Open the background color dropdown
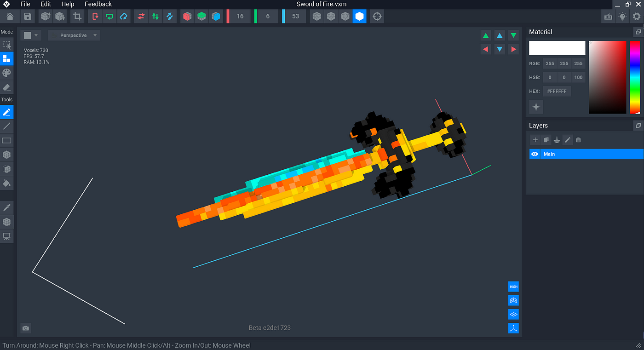Screen dimensions: 644x350 click(x=31, y=35)
